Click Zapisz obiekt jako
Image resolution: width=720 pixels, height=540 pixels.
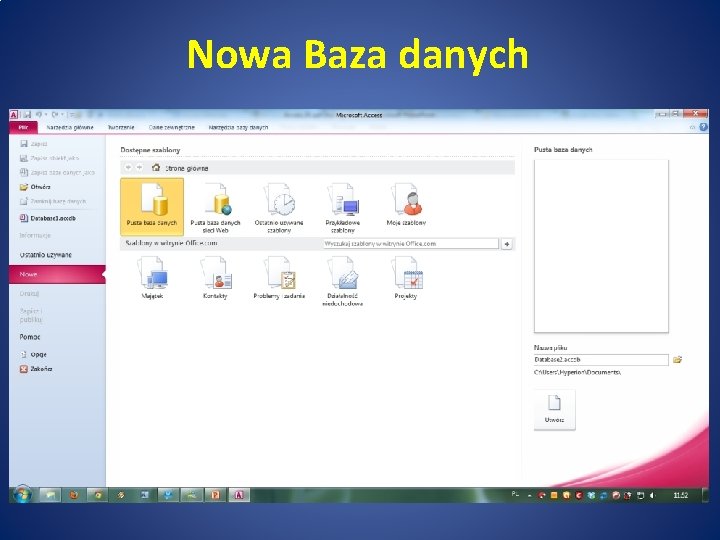point(50,158)
